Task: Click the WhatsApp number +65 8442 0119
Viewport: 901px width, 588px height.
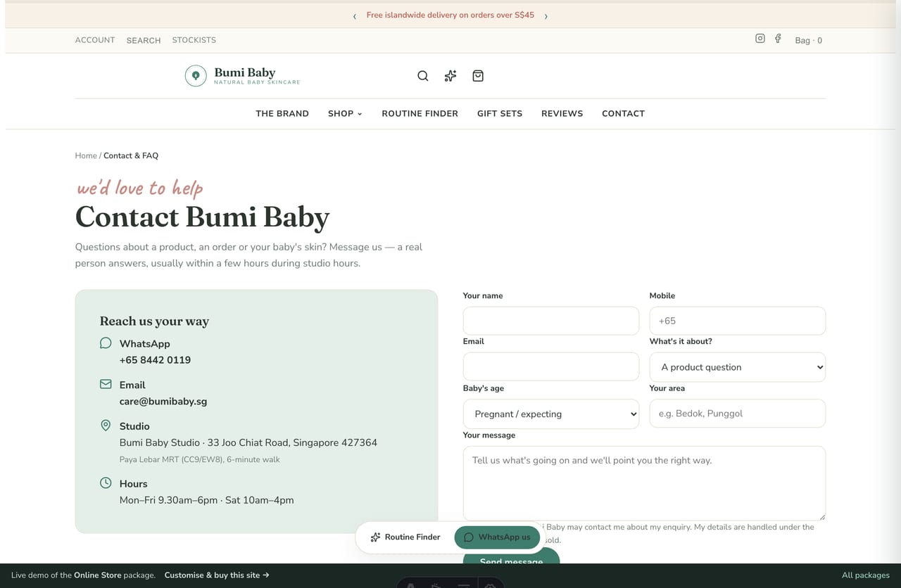Action: click(155, 360)
